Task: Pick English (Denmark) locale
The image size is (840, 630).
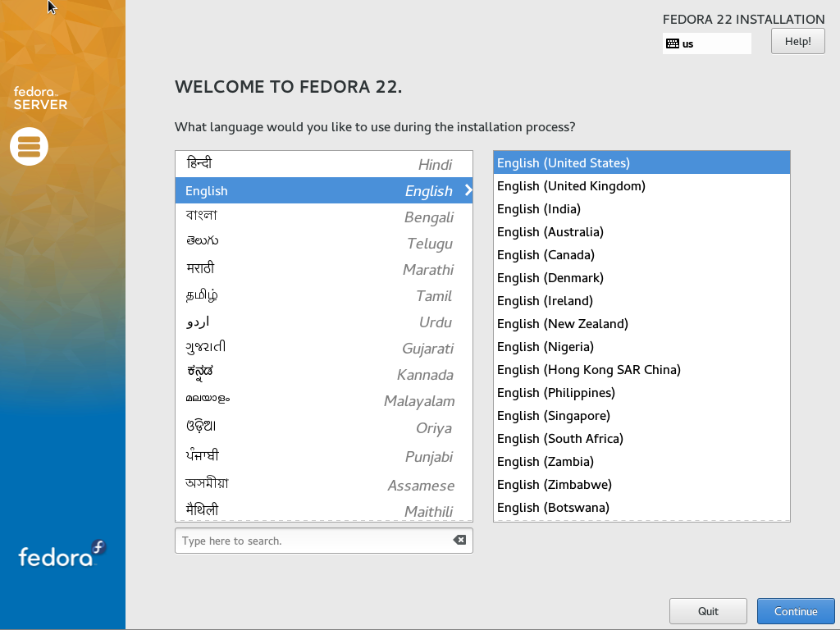Action: click(641, 278)
